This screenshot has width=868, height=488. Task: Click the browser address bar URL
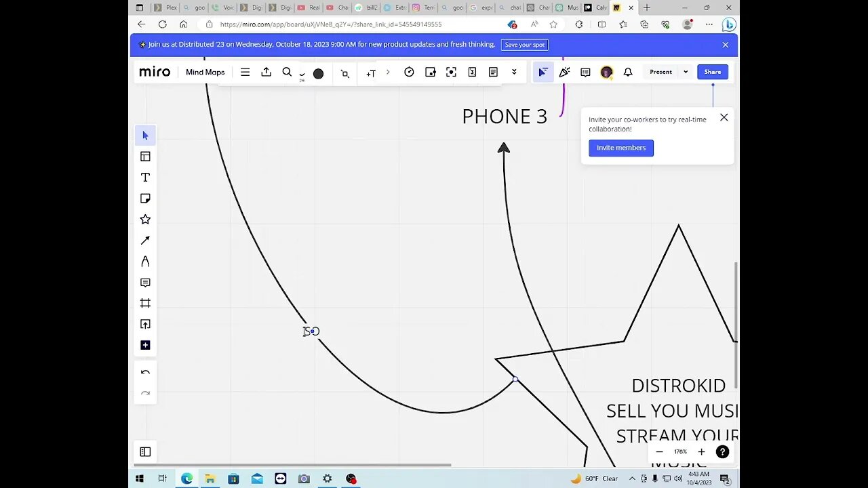pyautogui.click(x=331, y=24)
